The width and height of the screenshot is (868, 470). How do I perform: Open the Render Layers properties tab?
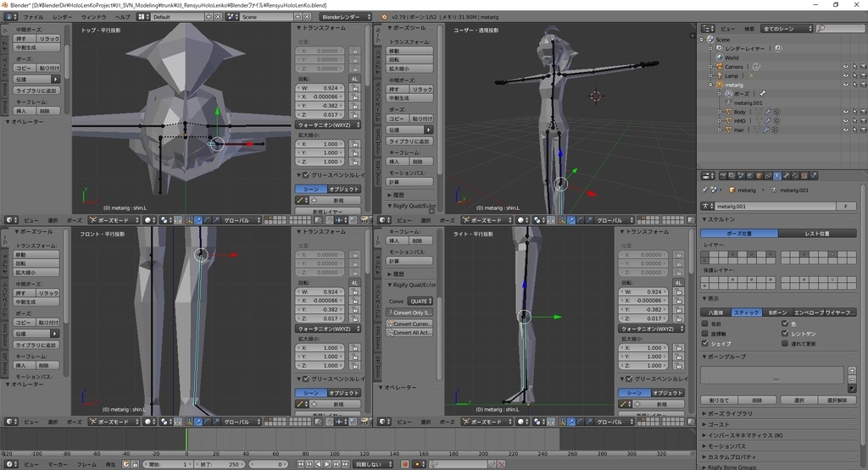click(732, 176)
